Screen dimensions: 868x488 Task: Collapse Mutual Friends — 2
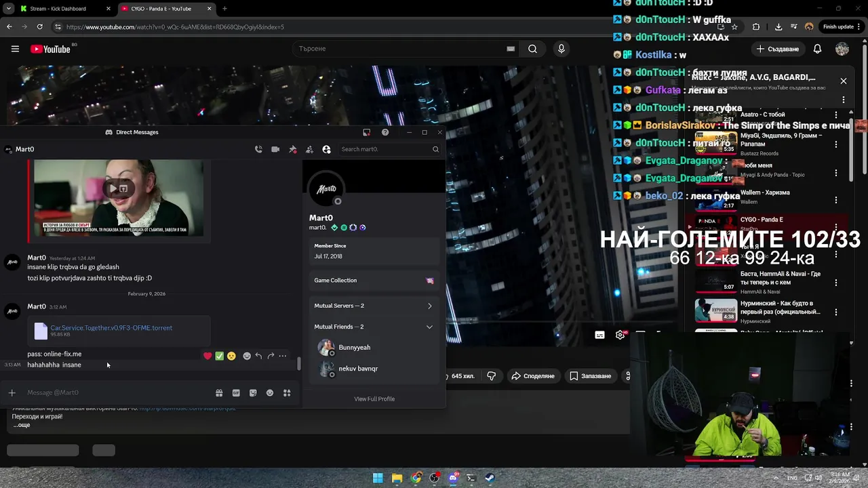(374, 327)
